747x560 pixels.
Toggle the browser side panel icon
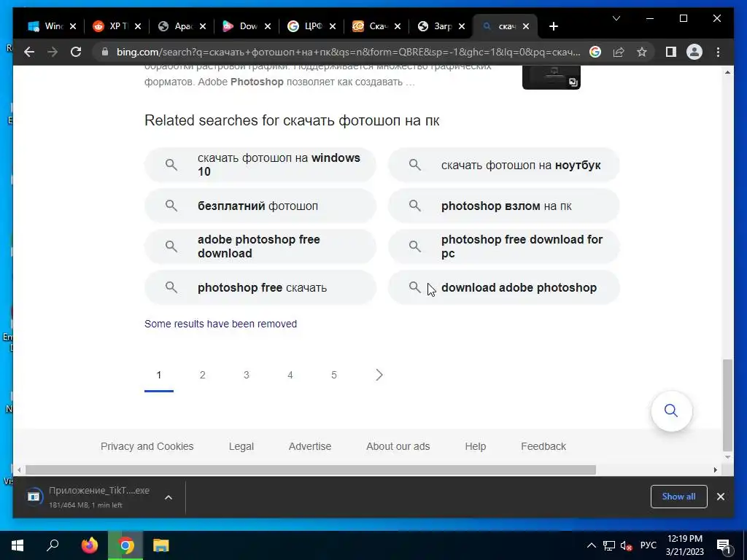coord(671,52)
